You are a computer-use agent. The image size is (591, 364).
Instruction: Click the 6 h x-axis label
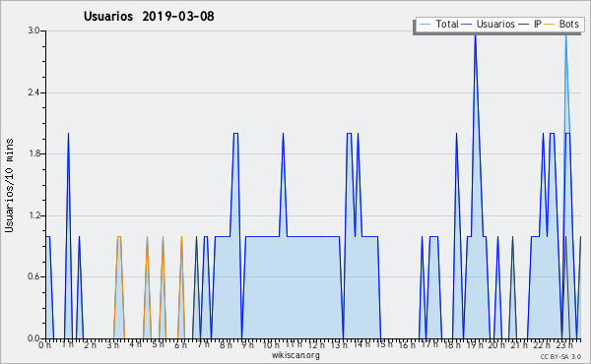click(x=180, y=345)
